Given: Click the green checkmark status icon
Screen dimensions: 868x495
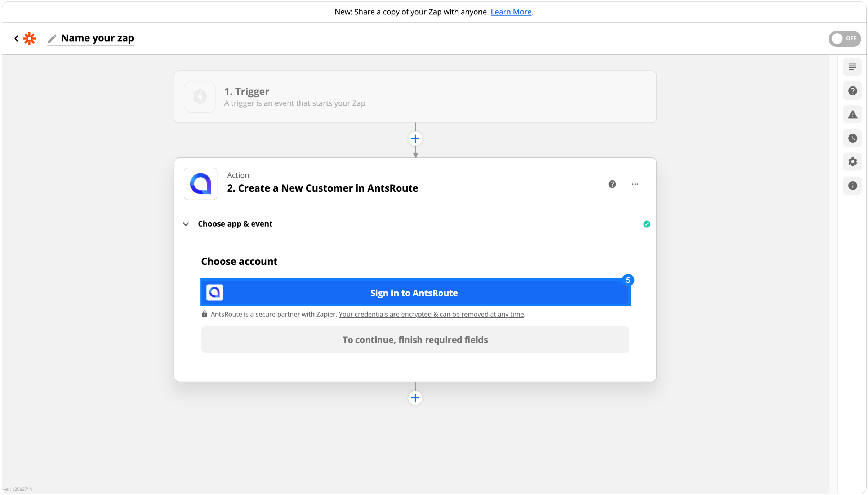Looking at the screenshot, I should pyautogui.click(x=646, y=224).
